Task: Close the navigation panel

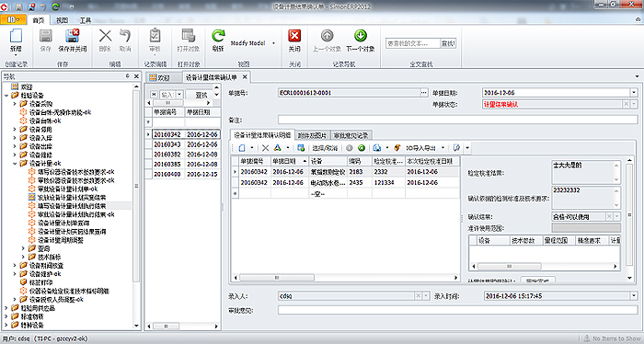Action: 136,76
